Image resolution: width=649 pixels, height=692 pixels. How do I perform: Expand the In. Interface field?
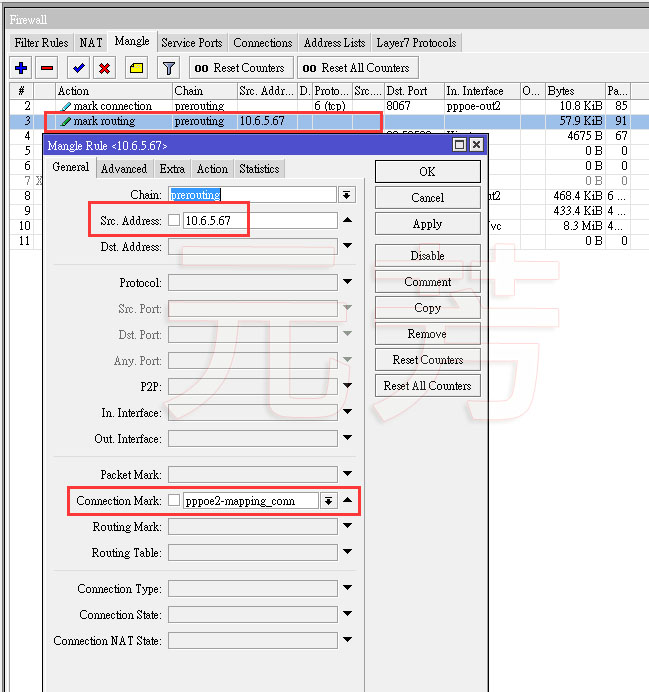(348, 412)
